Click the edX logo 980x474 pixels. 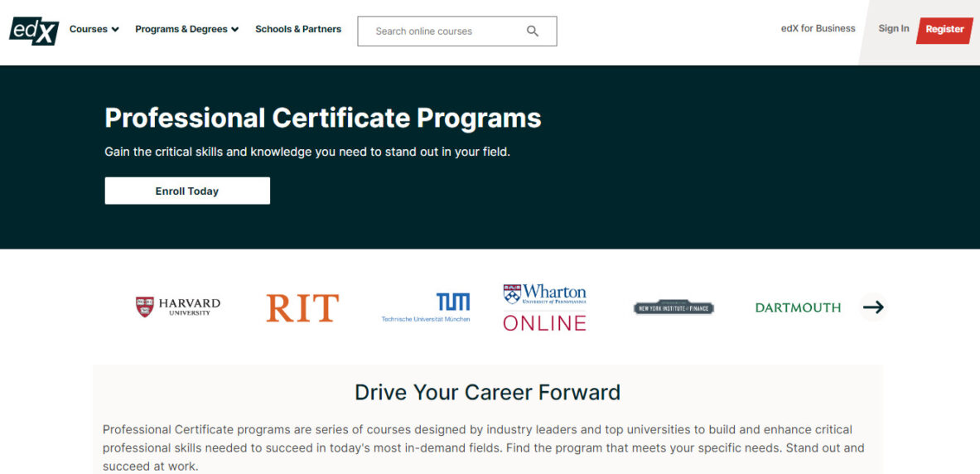pos(34,31)
